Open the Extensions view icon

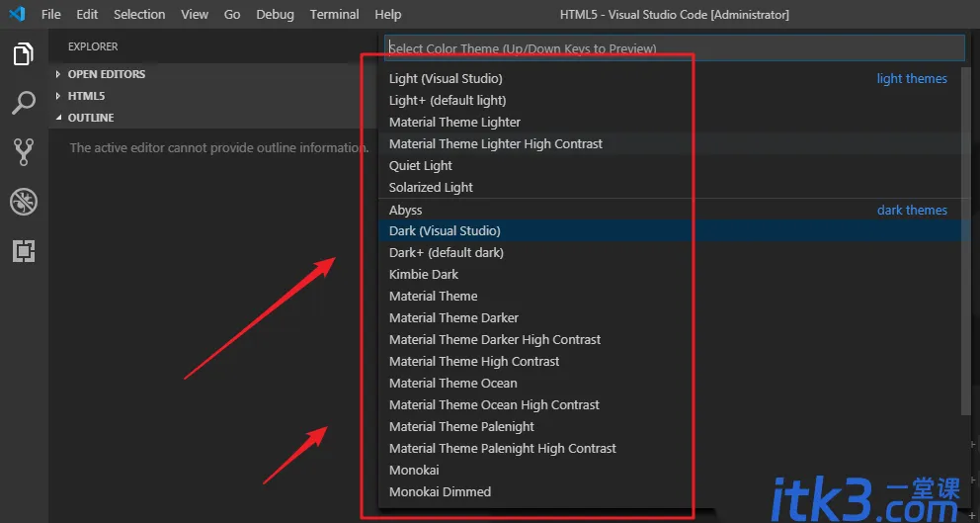pyautogui.click(x=24, y=251)
